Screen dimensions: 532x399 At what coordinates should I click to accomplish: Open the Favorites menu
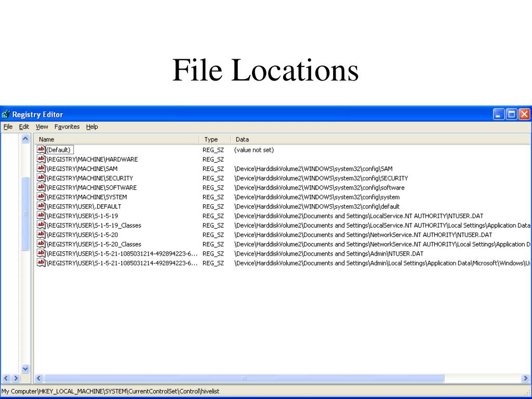click(x=67, y=127)
